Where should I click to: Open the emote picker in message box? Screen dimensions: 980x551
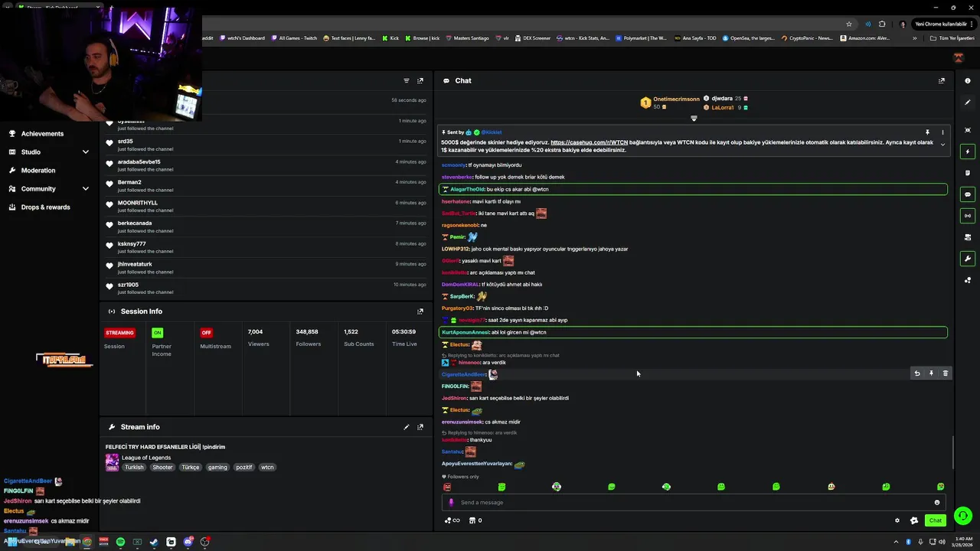(x=937, y=503)
